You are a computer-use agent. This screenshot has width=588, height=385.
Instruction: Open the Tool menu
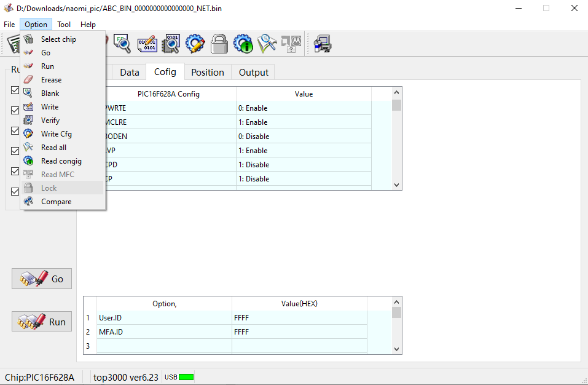[x=64, y=25]
